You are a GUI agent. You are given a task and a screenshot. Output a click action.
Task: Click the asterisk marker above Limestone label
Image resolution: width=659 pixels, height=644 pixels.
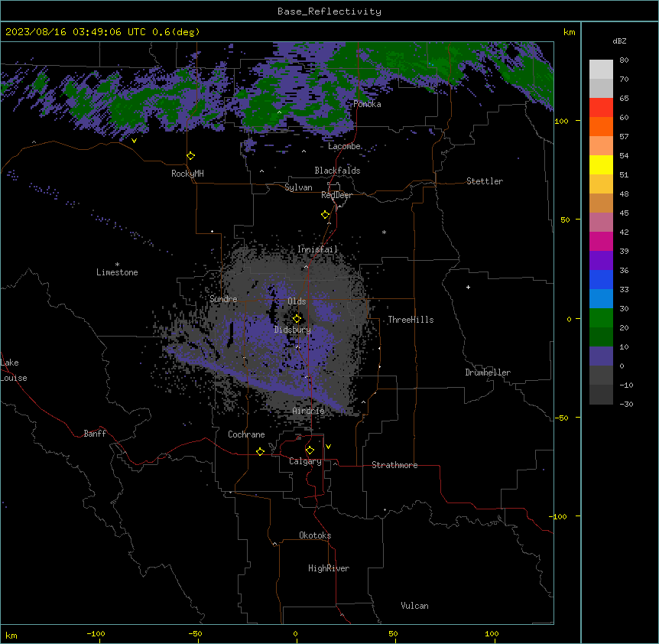117,265
